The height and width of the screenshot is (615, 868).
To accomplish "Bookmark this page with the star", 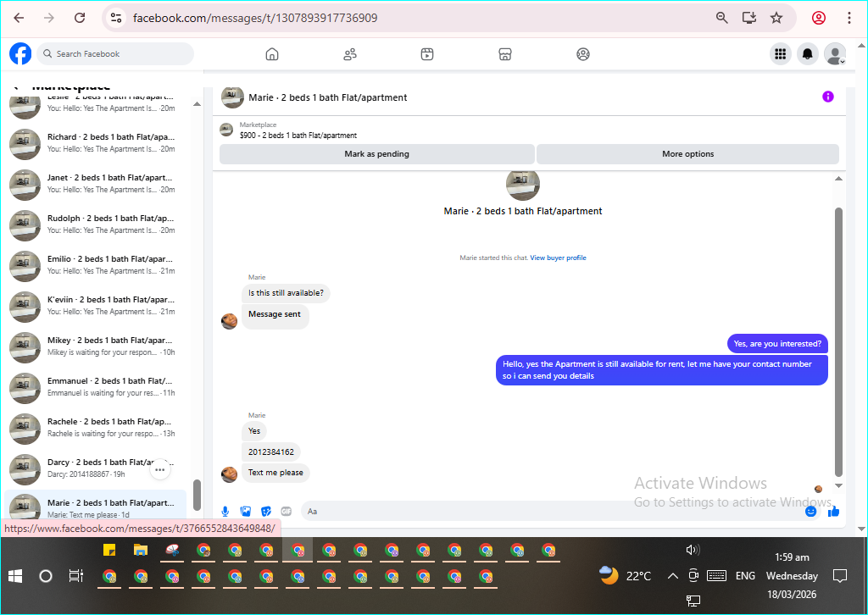I will [776, 18].
